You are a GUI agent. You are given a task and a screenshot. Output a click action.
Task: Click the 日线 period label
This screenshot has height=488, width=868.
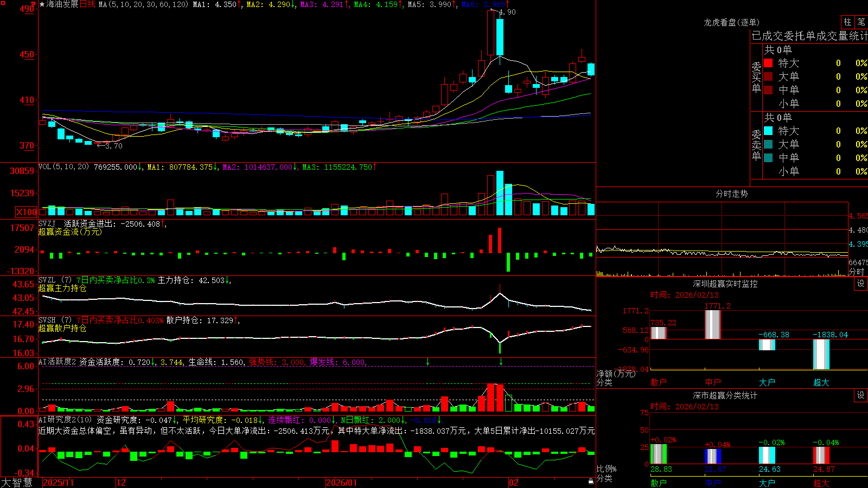click(x=87, y=4)
